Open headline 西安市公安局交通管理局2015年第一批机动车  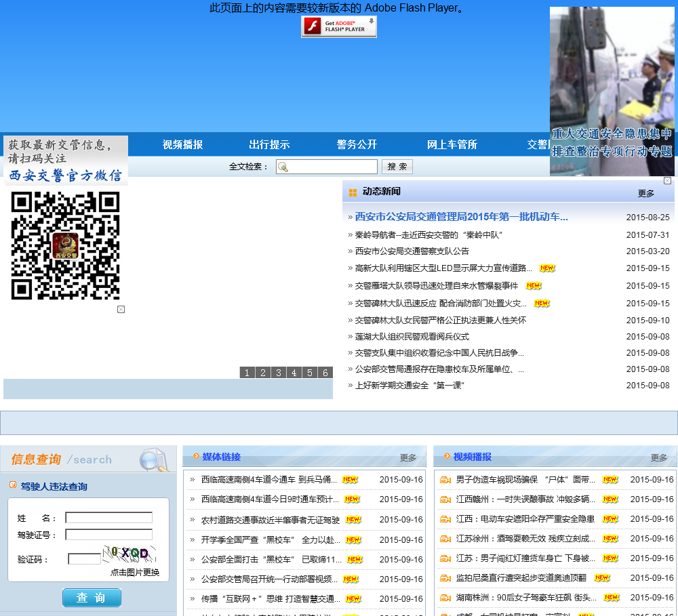point(461,217)
